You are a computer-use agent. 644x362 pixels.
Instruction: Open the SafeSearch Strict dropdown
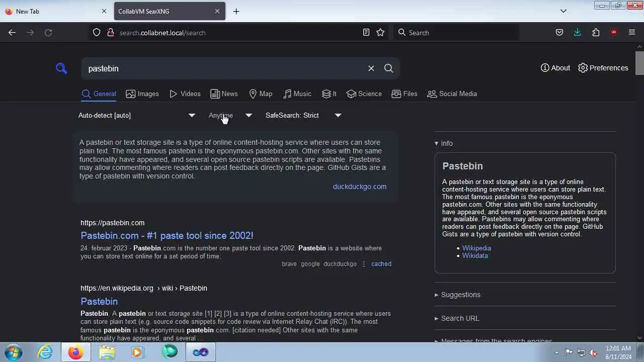pyautogui.click(x=304, y=116)
